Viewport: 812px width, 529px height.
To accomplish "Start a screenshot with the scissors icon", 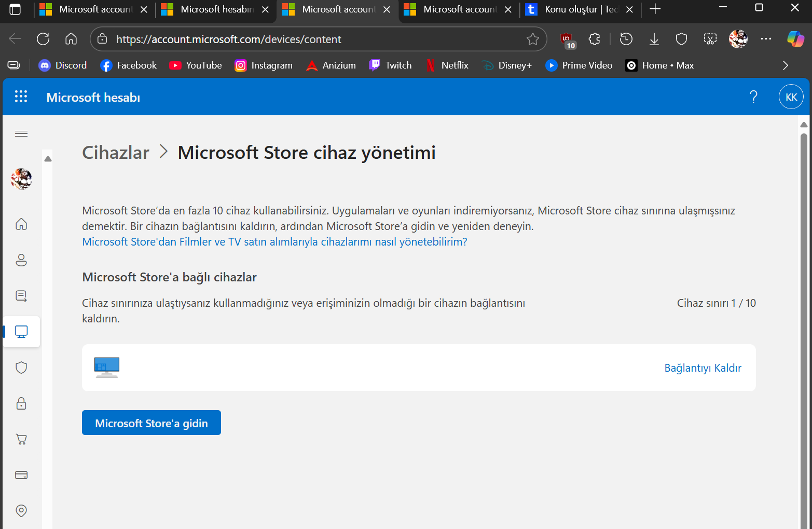I will pos(710,39).
